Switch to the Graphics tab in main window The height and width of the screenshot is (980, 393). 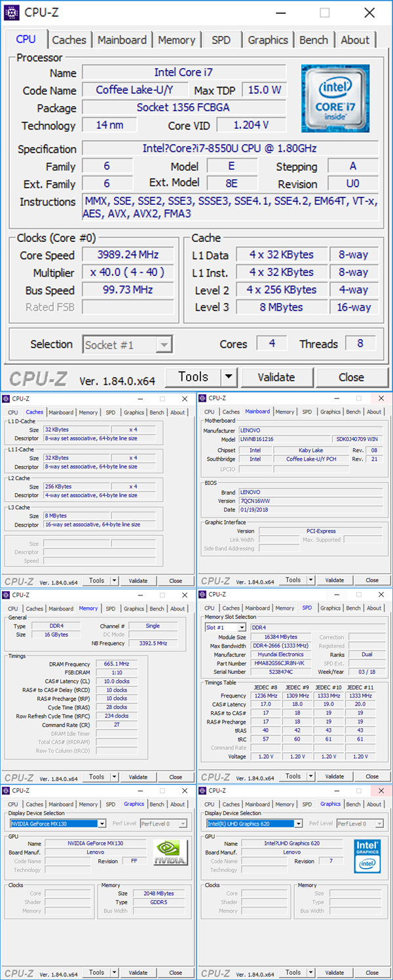[x=268, y=40]
